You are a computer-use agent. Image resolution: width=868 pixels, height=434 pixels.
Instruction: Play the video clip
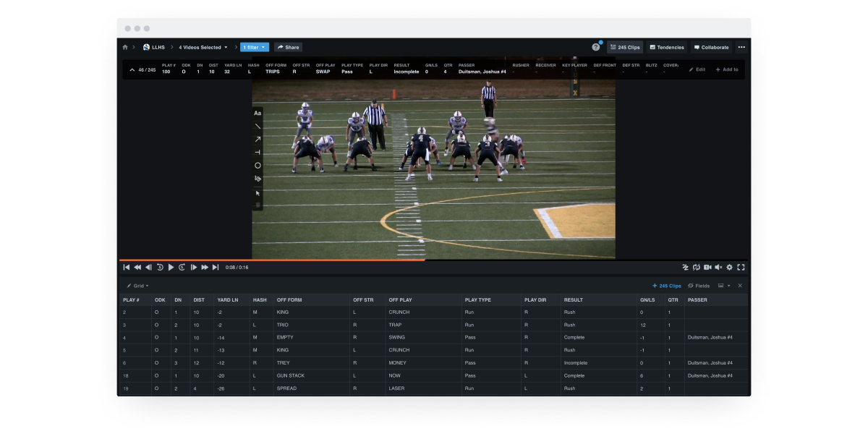coord(171,268)
